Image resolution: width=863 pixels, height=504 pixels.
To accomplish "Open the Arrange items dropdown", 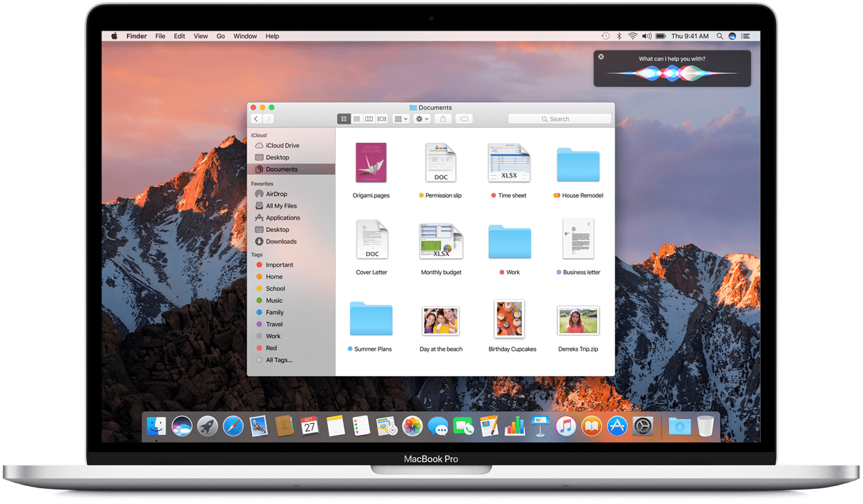I will pos(400,119).
